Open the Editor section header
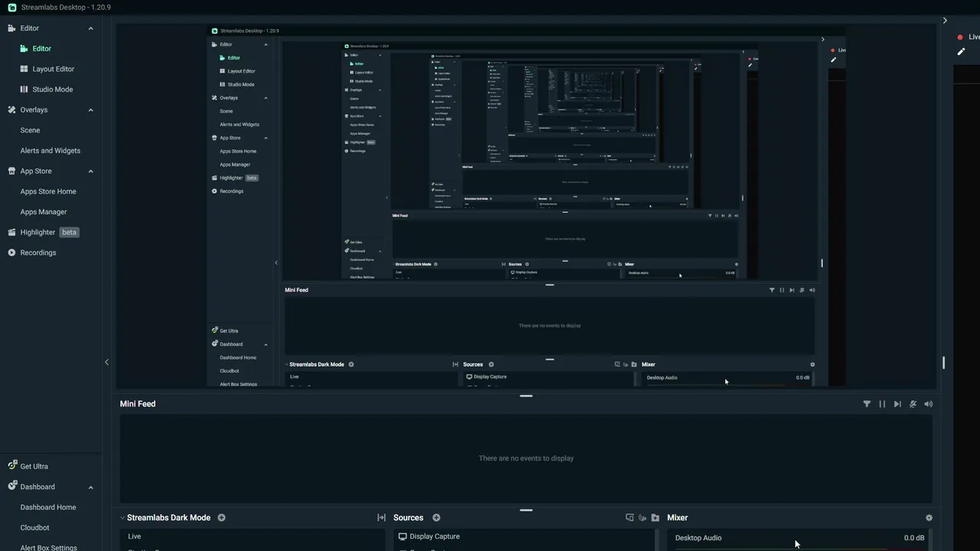The image size is (980, 551). click(x=29, y=28)
